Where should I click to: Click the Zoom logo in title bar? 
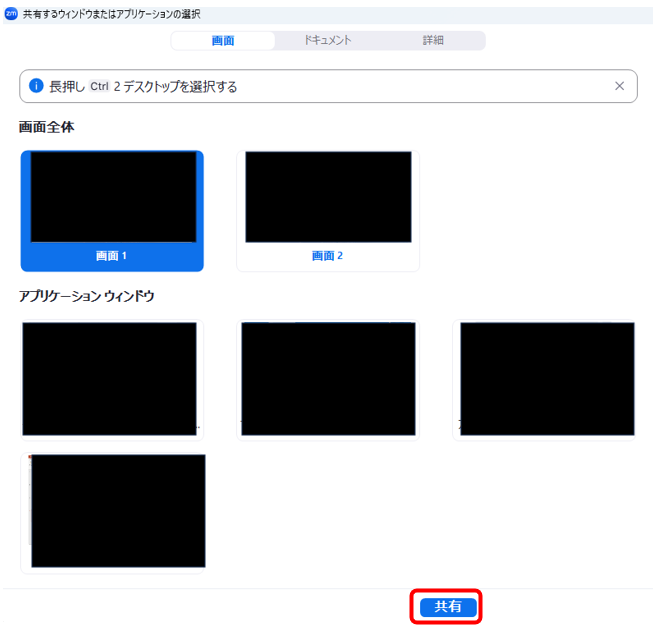(11, 14)
